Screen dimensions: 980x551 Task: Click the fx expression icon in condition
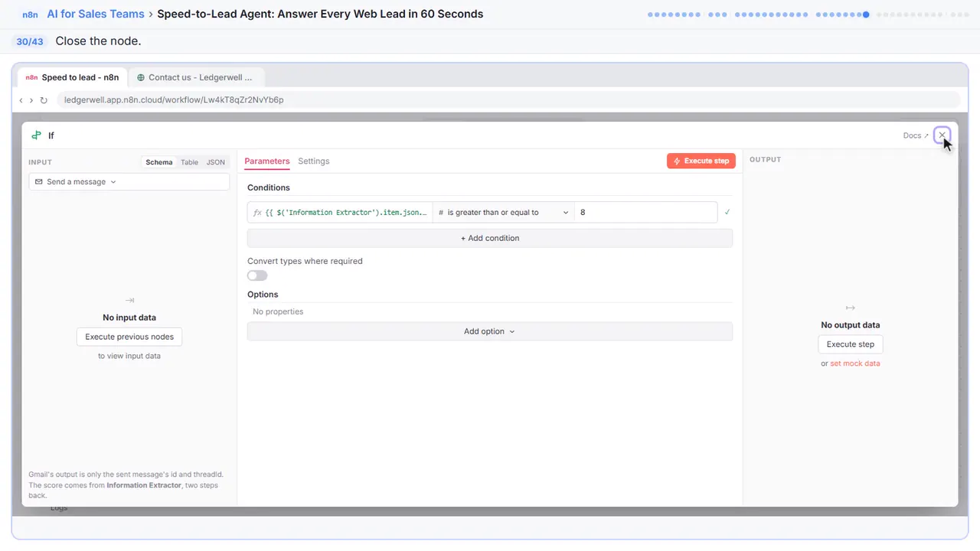pyautogui.click(x=257, y=213)
